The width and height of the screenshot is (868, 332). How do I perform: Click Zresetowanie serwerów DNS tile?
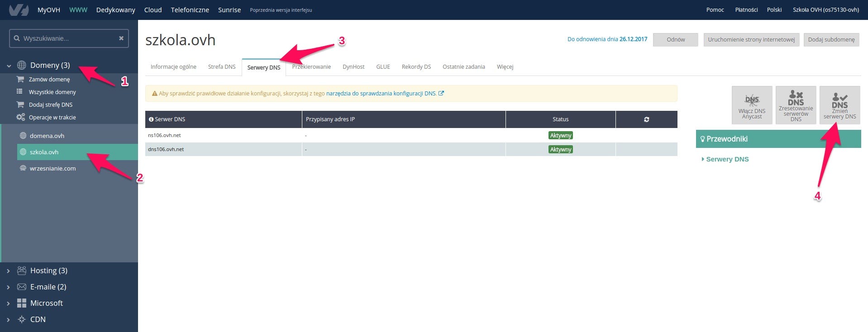click(796, 105)
